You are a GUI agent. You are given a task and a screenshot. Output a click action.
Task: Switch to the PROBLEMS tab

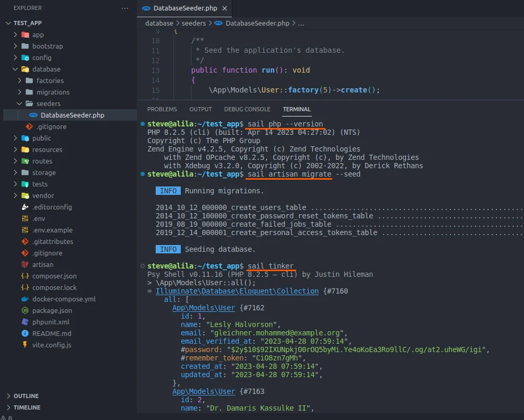tap(162, 109)
